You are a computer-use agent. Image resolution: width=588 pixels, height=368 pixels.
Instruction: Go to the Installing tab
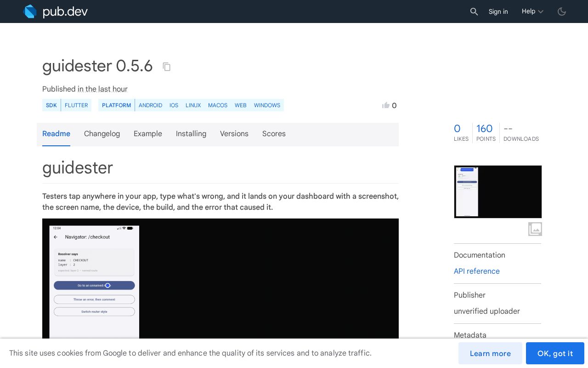click(x=191, y=134)
